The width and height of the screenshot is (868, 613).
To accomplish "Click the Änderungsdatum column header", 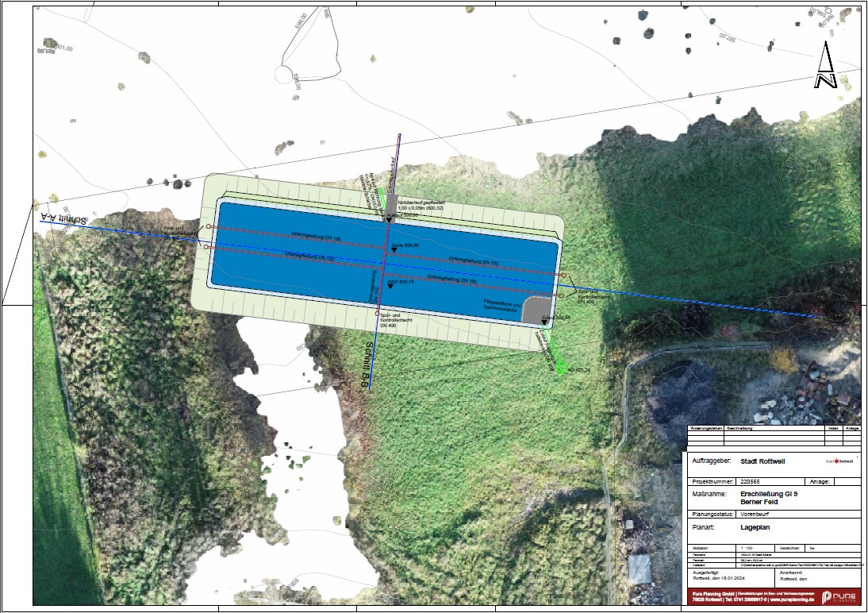I will tap(706, 427).
